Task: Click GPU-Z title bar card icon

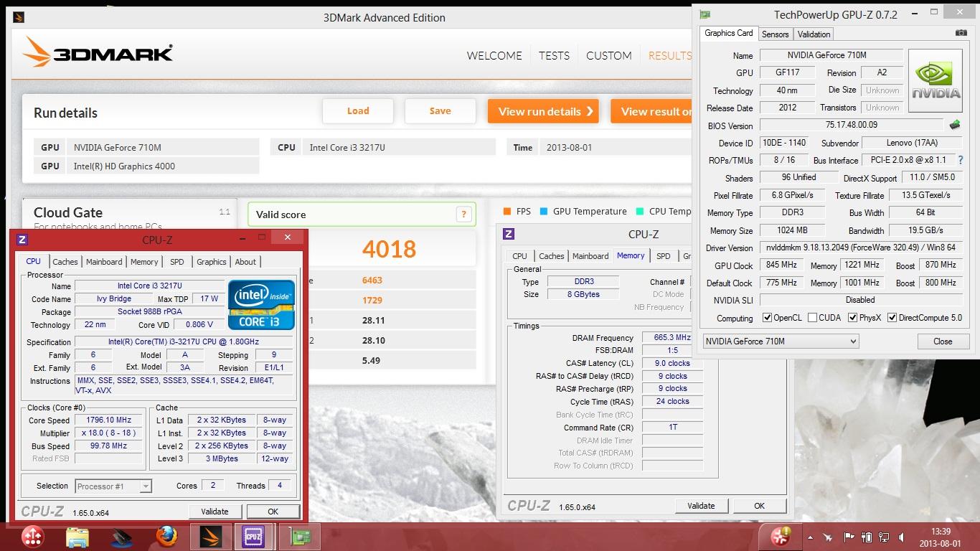Action: 705,14
